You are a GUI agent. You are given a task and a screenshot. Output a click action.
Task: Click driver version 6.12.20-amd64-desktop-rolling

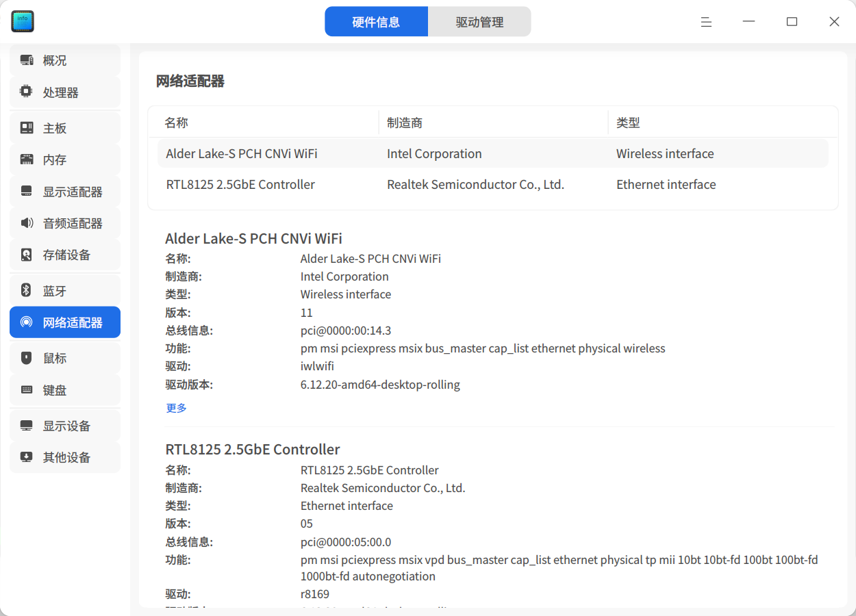coord(380,385)
